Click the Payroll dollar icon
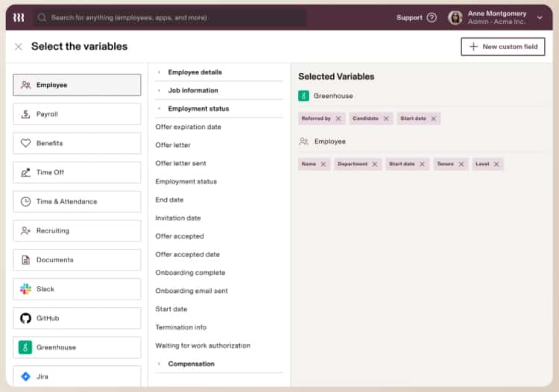 25,114
